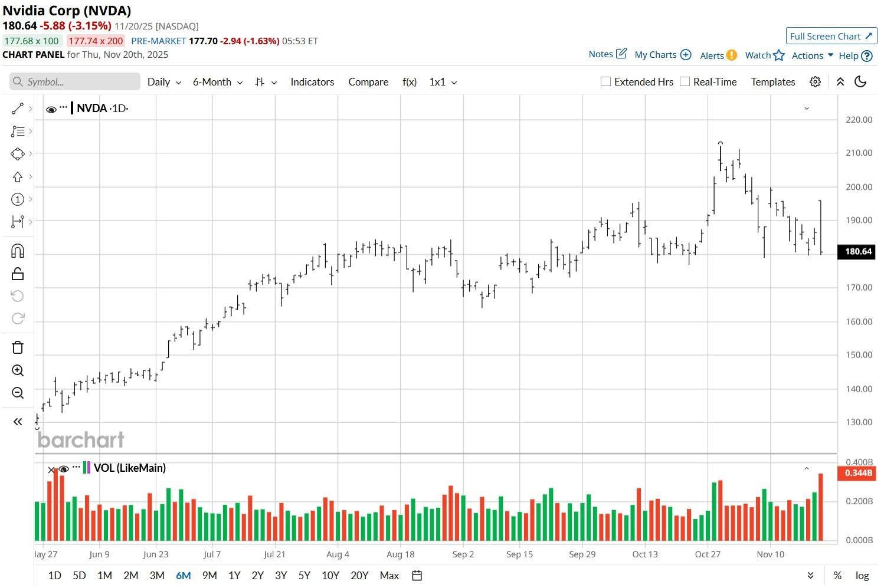This screenshot has width=884, height=588.
Task: Open the bar type dropdown
Action: 266,82
